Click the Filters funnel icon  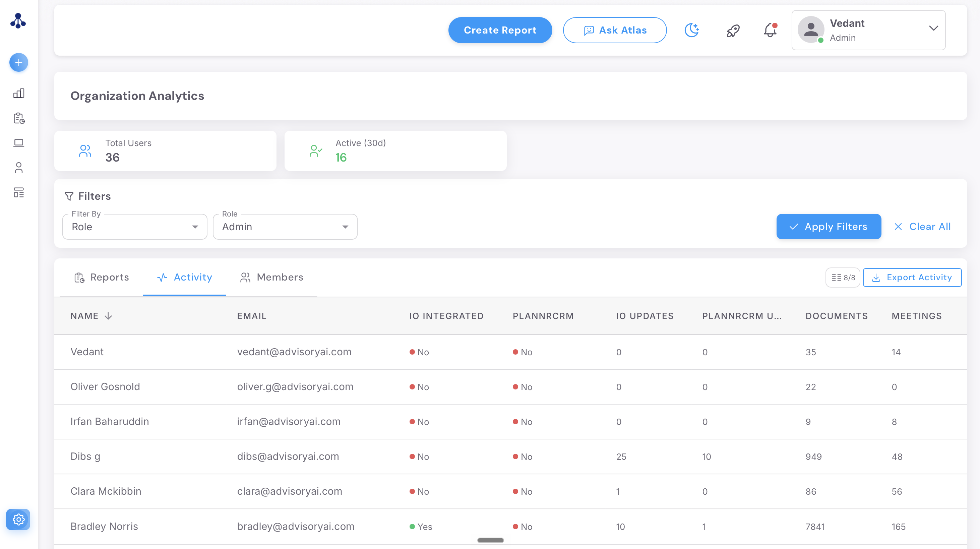[x=69, y=196]
